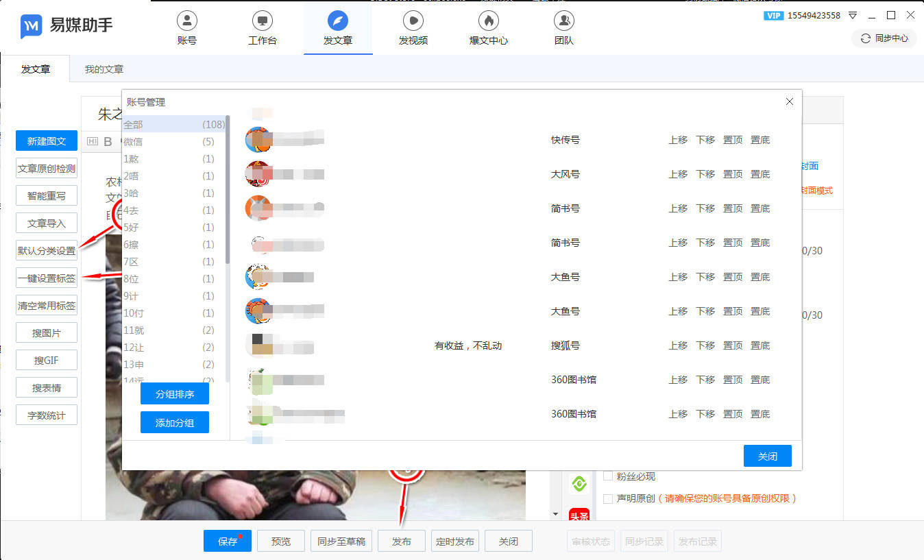Tick the 声明原创 checkbox
Image resolution: width=924 pixels, height=560 pixels.
[607, 498]
